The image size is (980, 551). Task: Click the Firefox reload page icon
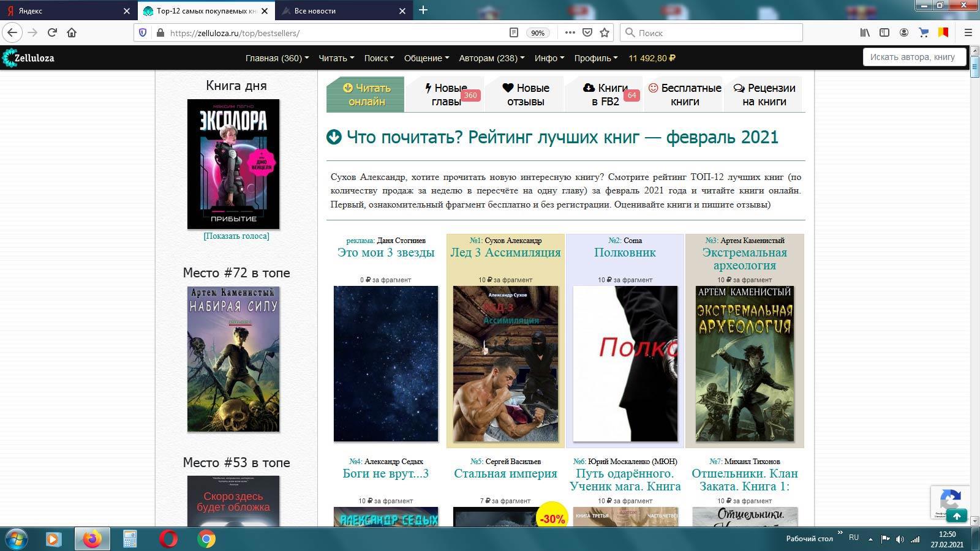(x=52, y=32)
